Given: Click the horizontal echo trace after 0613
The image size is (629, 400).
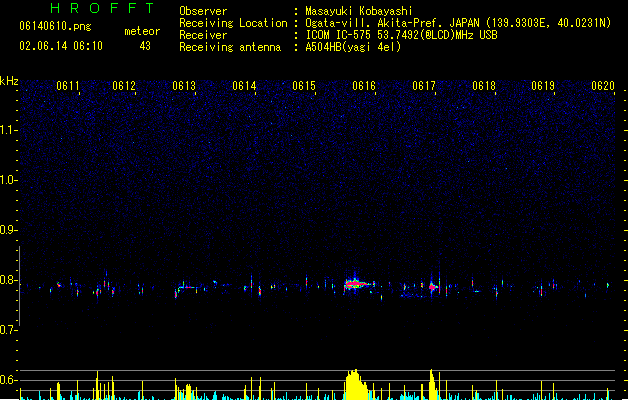Looking at the screenshot, I should click(x=189, y=287).
